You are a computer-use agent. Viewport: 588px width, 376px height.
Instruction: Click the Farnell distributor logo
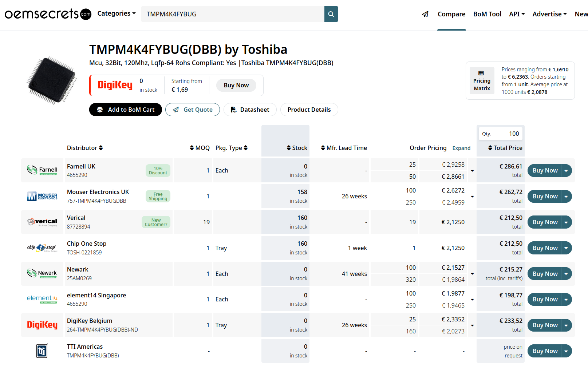point(42,170)
